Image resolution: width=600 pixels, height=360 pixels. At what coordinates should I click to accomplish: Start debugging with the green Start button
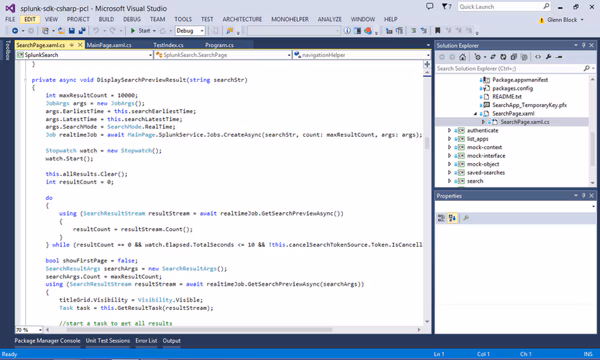point(140,31)
